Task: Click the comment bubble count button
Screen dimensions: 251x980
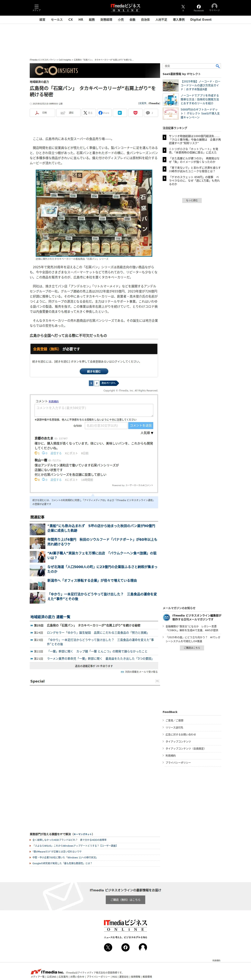Action: pyautogui.click(x=151, y=113)
